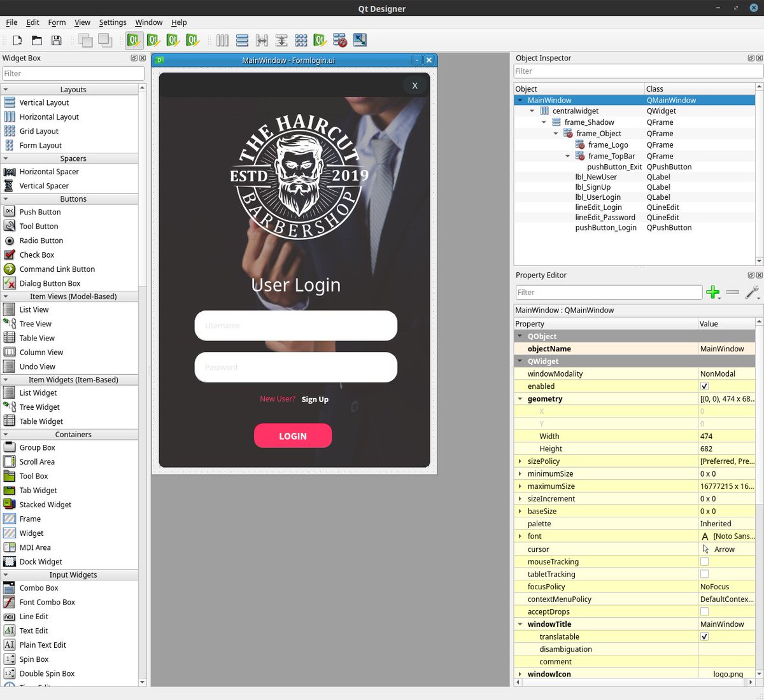Screen dimensions: 764x700
Task: Click the Widget Box filter field
Action: 73,74
